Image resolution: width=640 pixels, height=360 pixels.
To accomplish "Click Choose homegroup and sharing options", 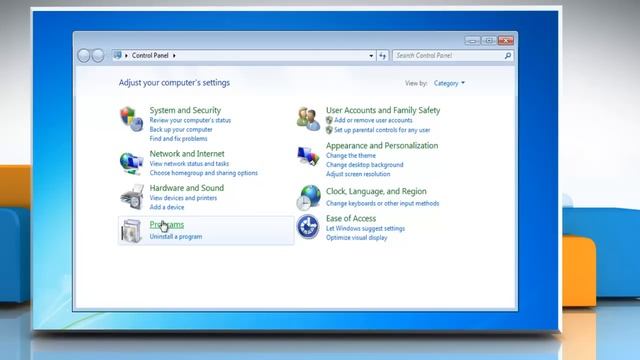I will click(x=204, y=173).
